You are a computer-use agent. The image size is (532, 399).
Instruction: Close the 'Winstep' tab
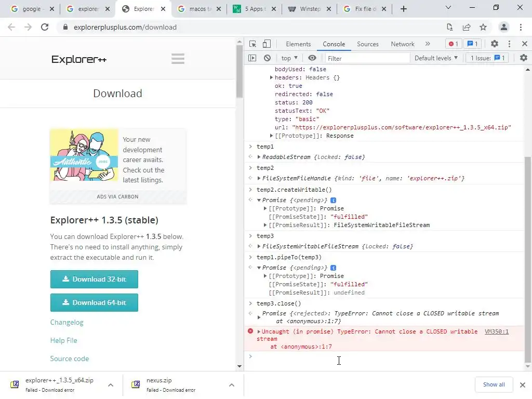tap(329, 9)
